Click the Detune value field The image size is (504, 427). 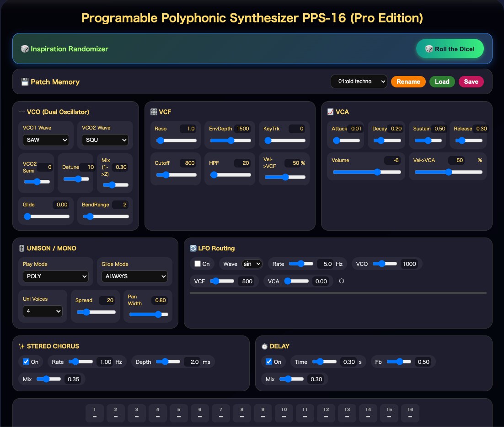[87, 167]
